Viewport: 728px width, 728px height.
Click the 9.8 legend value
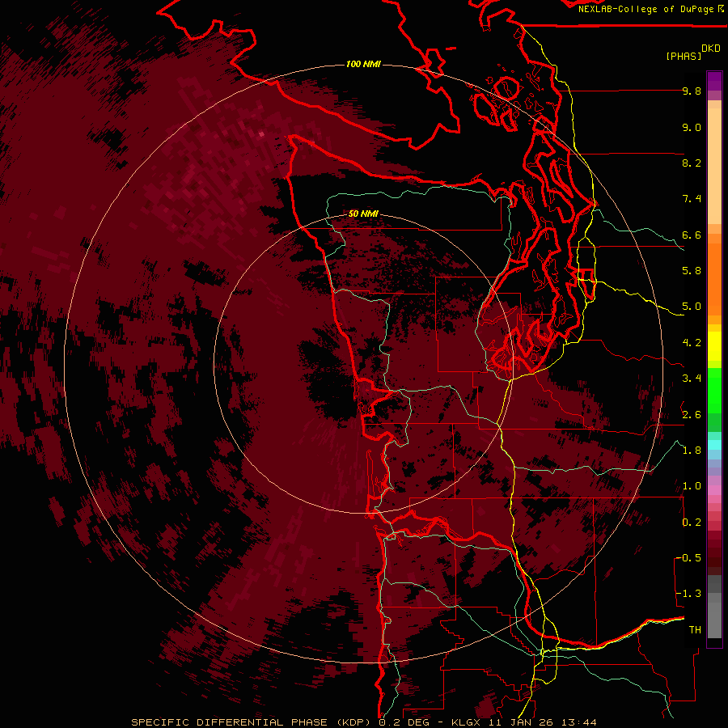tap(692, 91)
